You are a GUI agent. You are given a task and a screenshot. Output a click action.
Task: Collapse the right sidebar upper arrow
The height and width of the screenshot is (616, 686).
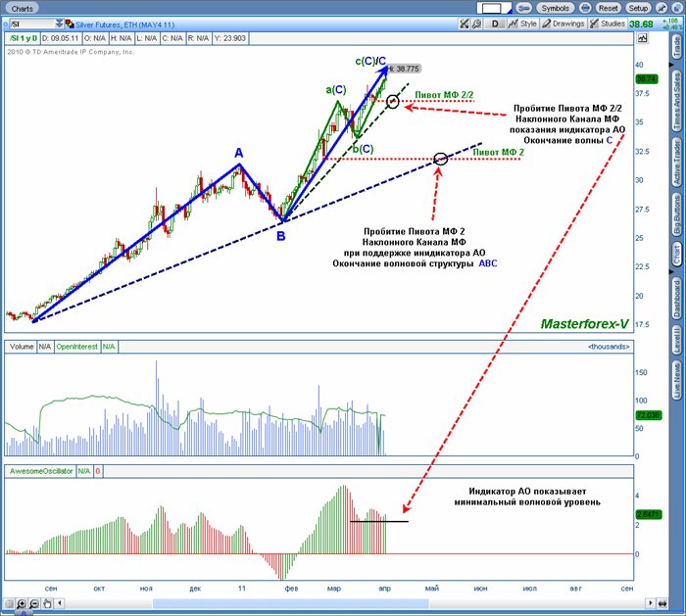point(672,65)
